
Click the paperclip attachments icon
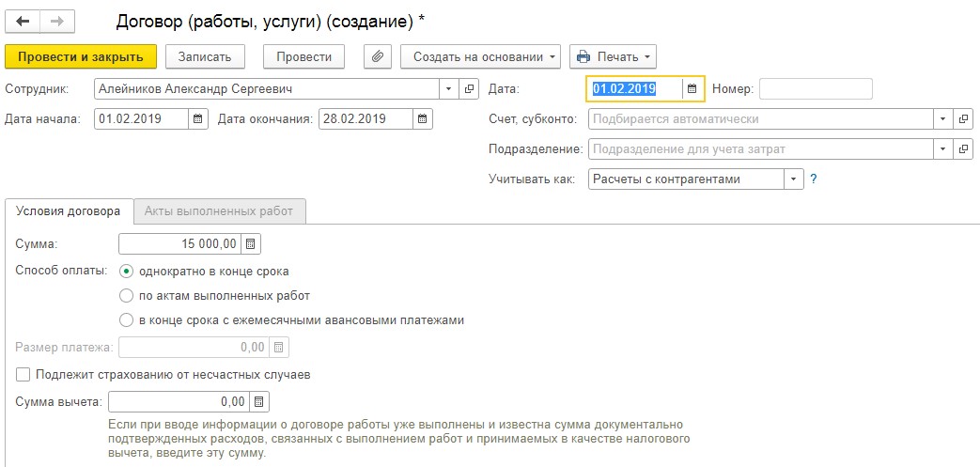[x=377, y=56]
